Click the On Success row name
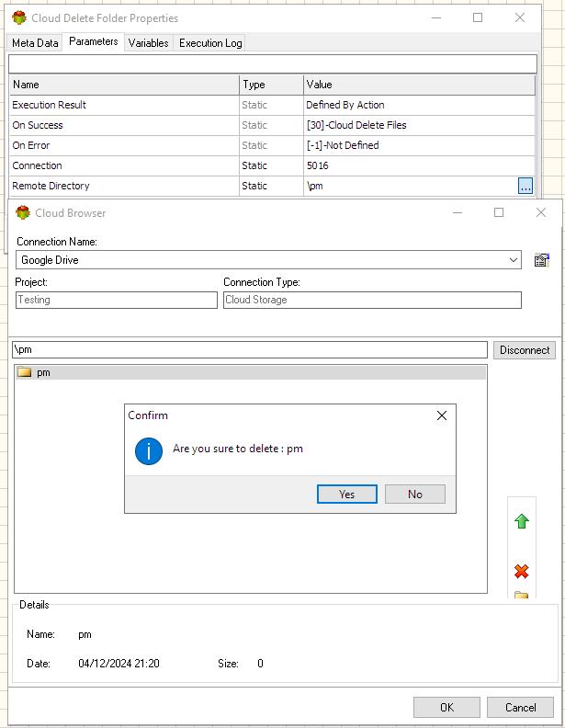The image size is (565, 728). point(38,125)
